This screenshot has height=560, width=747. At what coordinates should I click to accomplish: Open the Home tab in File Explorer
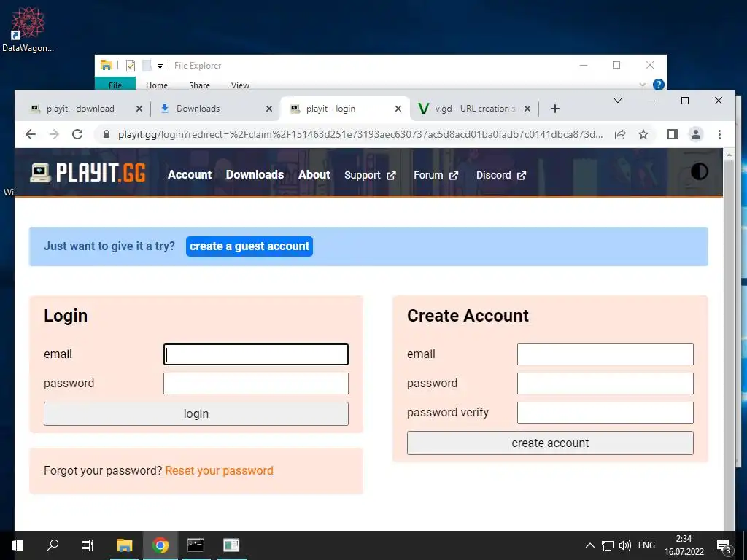[x=157, y=85]
